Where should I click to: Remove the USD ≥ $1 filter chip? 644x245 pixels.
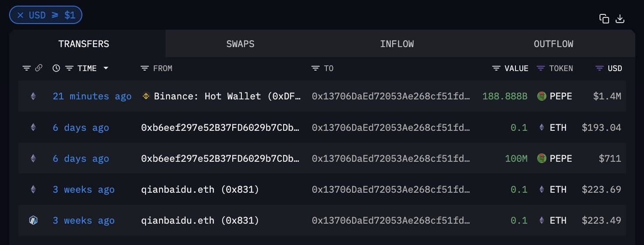pos(20,15)
